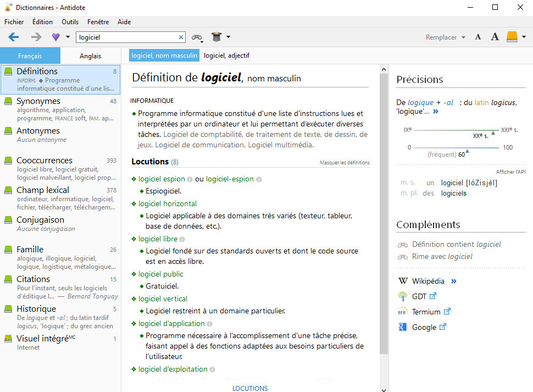Open the Édition menu
The image size is (533, 392).
click(42, 22)
